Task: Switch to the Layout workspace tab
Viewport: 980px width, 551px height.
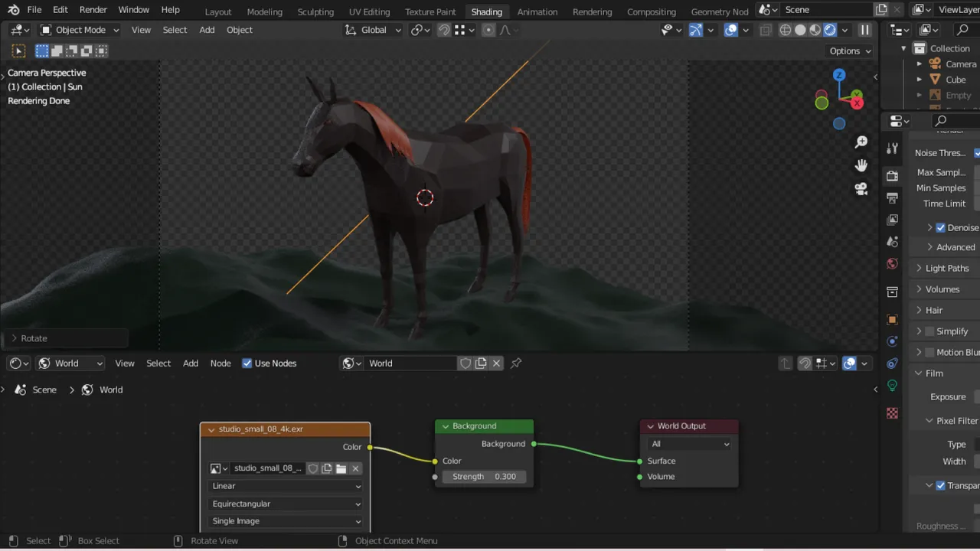Action: pos(218,11)
